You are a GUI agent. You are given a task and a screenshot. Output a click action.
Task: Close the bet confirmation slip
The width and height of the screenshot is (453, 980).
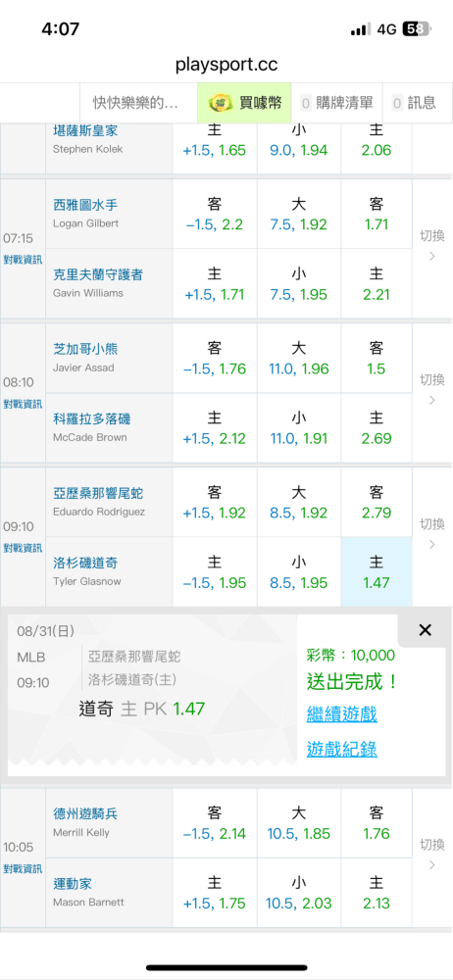[425, 630]
